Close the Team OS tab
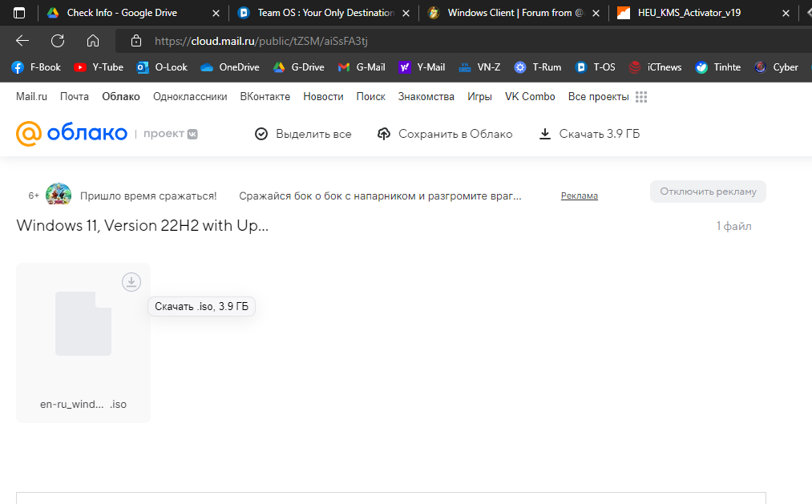 coord(406,13)
